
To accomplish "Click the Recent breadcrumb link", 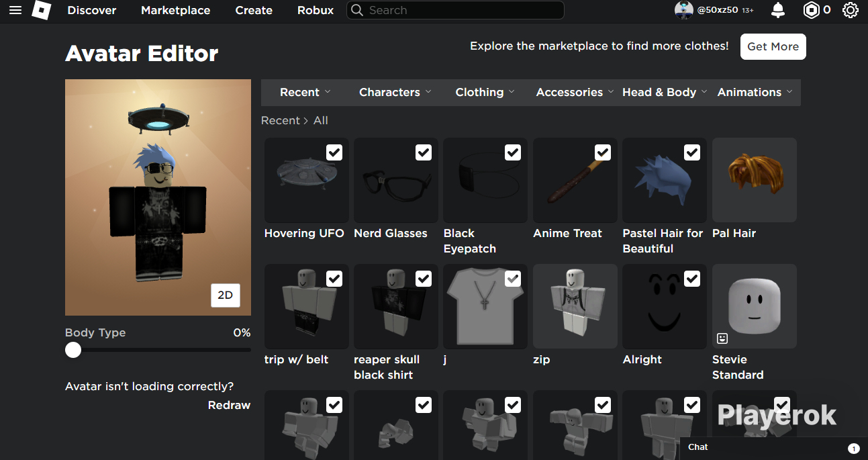I will [x=281, y=121].
